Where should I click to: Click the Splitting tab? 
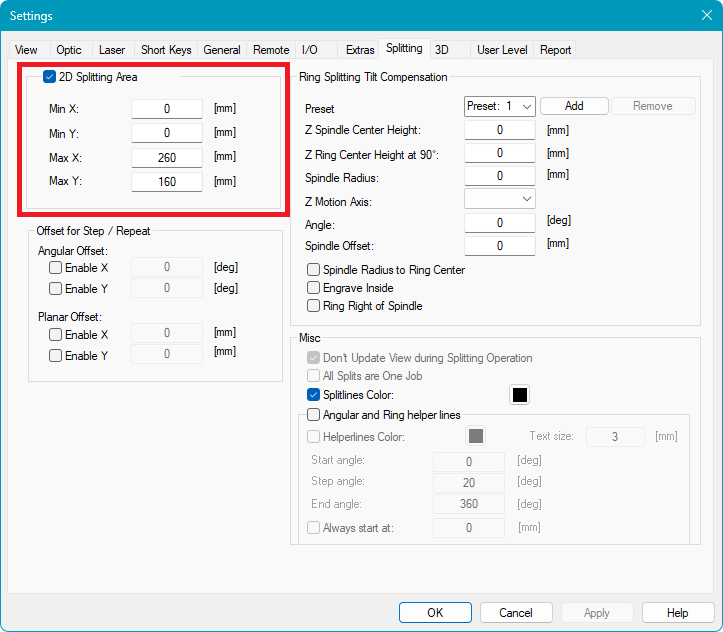pos(404,48)
